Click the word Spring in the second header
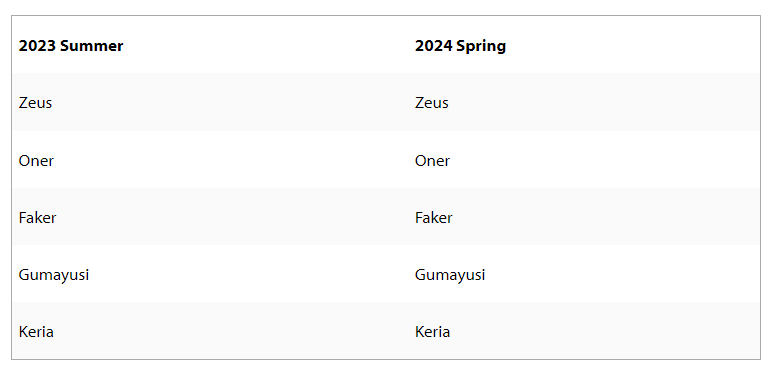 tap(481, 46)
